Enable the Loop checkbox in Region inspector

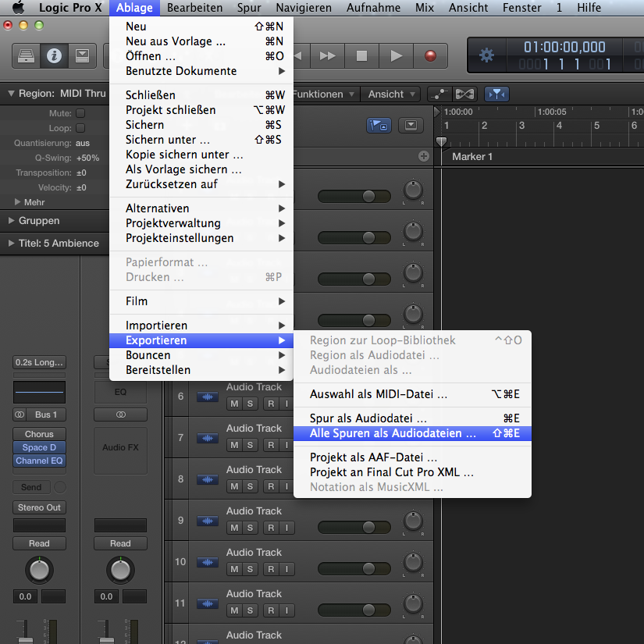[x=80, y=128]
